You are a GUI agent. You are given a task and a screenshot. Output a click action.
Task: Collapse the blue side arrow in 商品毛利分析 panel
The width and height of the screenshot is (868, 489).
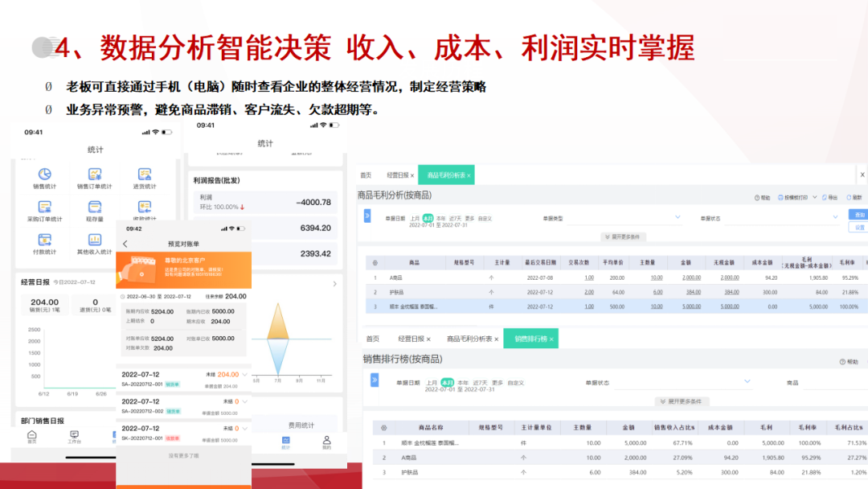click(x=367, y=216)
